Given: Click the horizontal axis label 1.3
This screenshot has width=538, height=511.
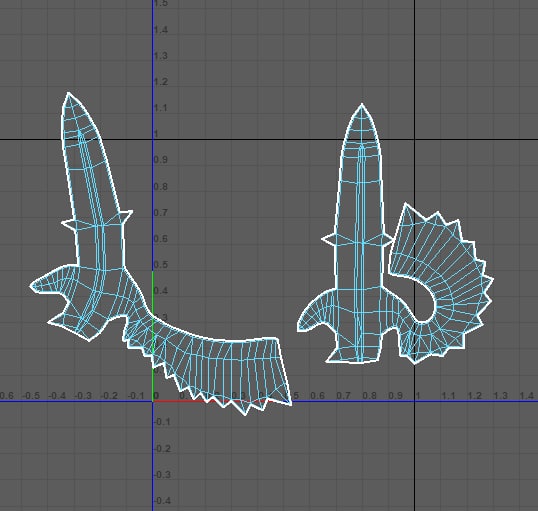Looking at the screenshot, I should (501, 396).
